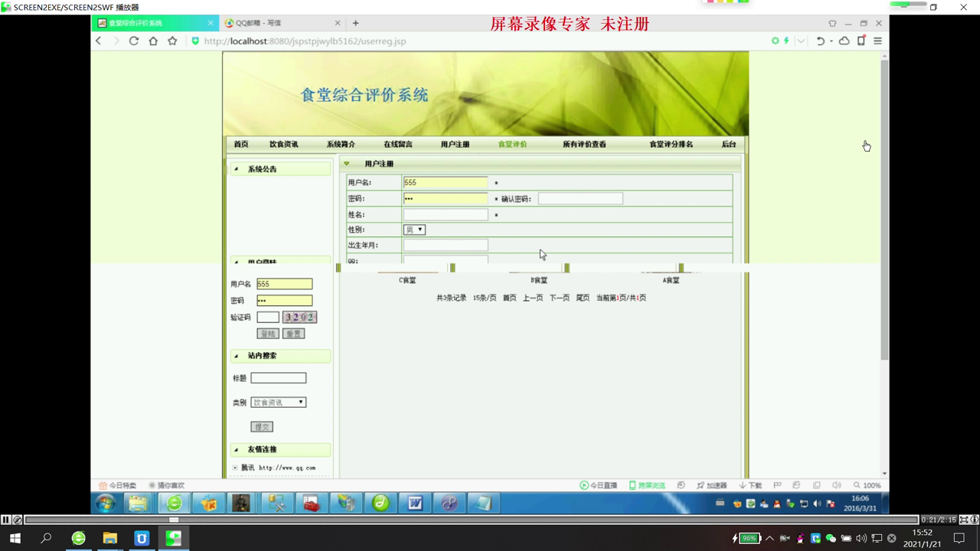
Task: Click the 出生年月 input field
Action: (445, 245)
